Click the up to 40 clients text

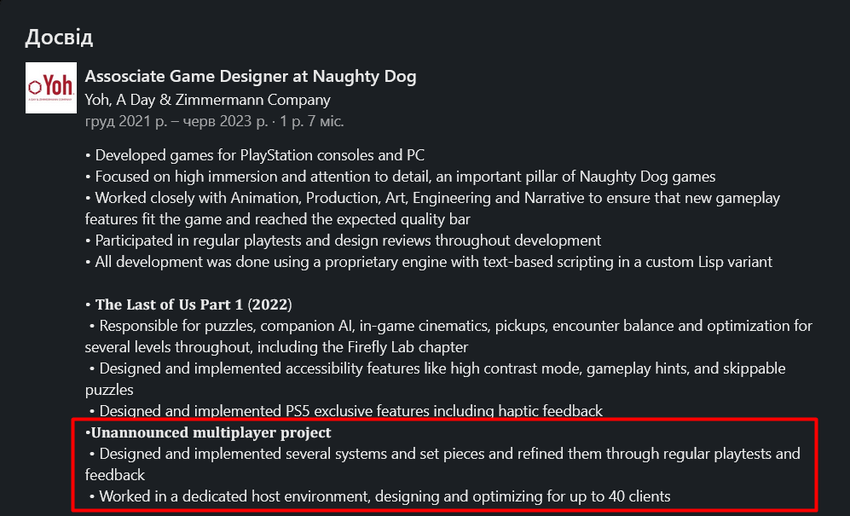point(618,496)
